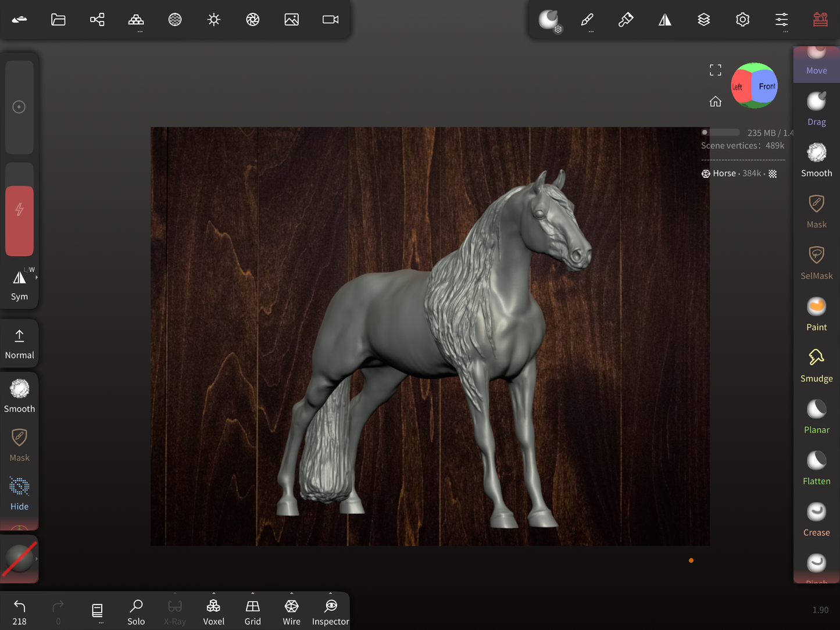
Task: Enable Solo mode
Action: pyautogui.click(x=136, y=612)
